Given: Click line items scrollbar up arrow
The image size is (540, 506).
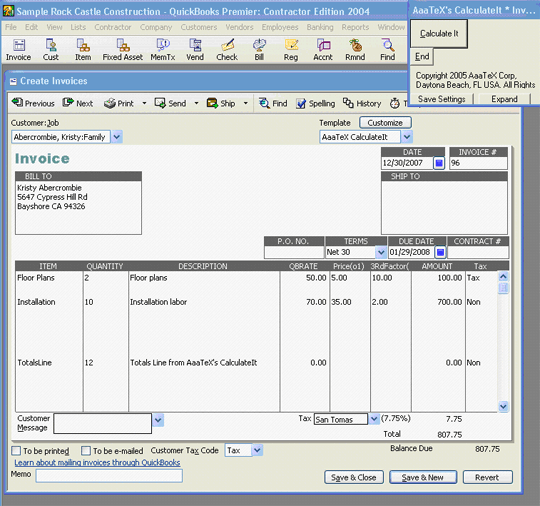Looking at the screenshot, I should point(503,277).
